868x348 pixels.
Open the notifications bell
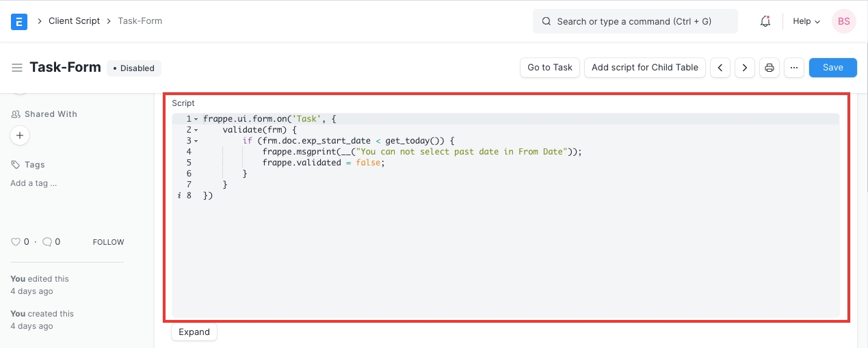tap(765, 21)
